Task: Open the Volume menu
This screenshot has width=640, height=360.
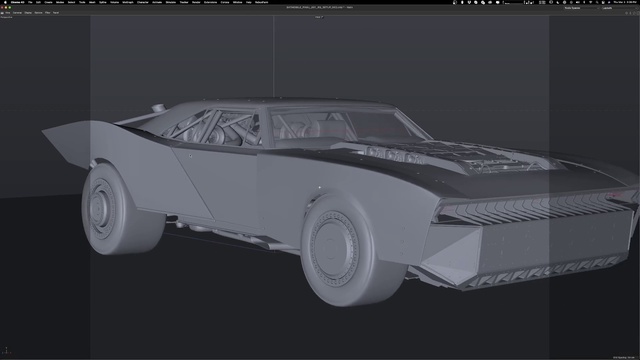Action: 115,2
